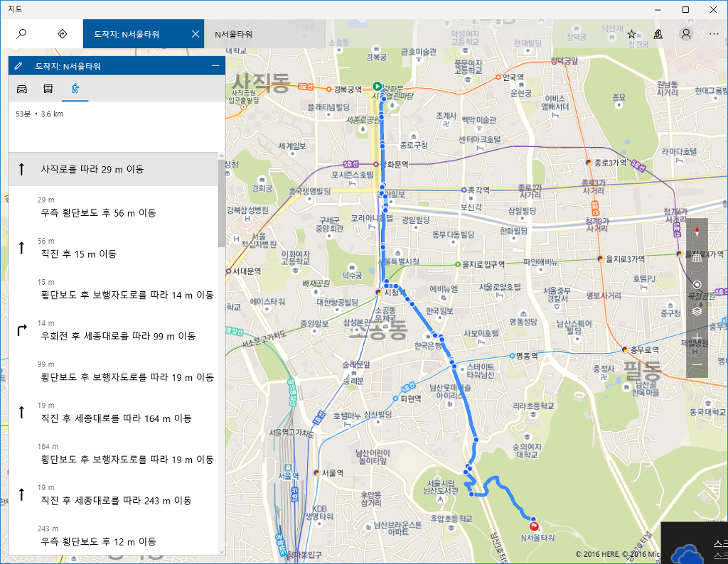The height and width of the screenshot is (564, 728).
Task: Open the Windows Ink pen icon
Action: pyautogui.click(x=658, y=33)
